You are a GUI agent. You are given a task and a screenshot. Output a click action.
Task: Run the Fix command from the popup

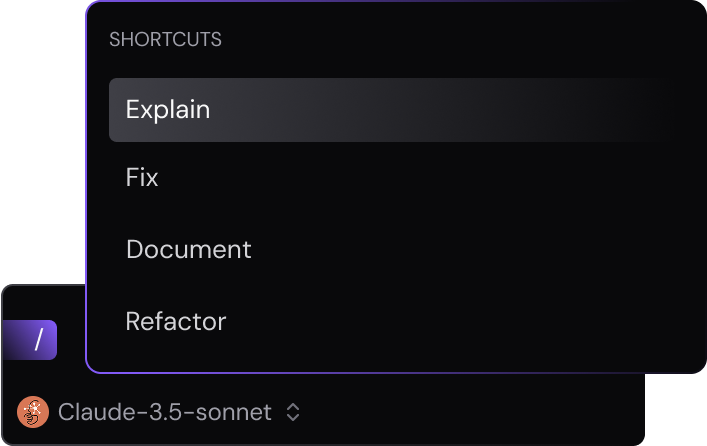(392, 177)
